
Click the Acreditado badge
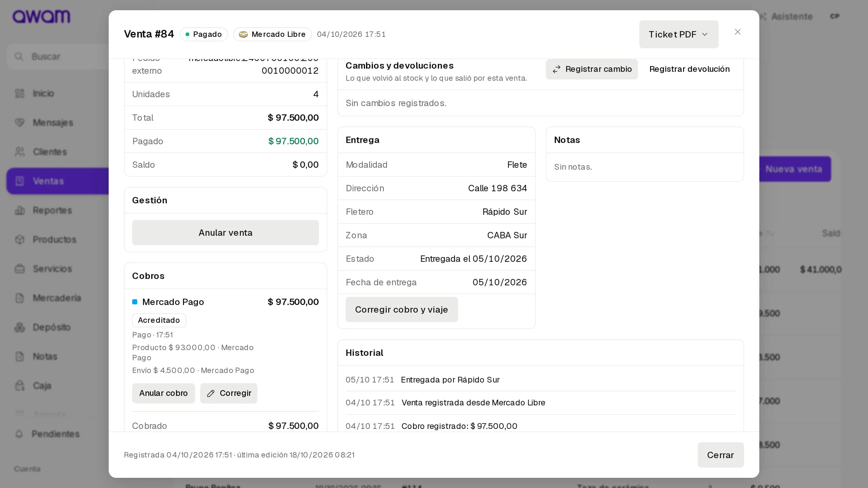(159, 320)
